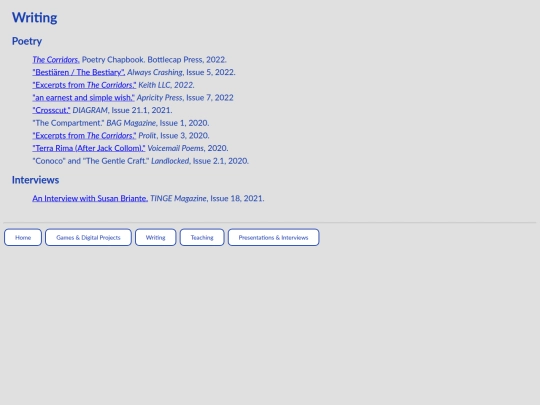Open the Prolit "Excerpts from The Corridors" link
This screenshot has width=540, height=405.
(84, 136)
